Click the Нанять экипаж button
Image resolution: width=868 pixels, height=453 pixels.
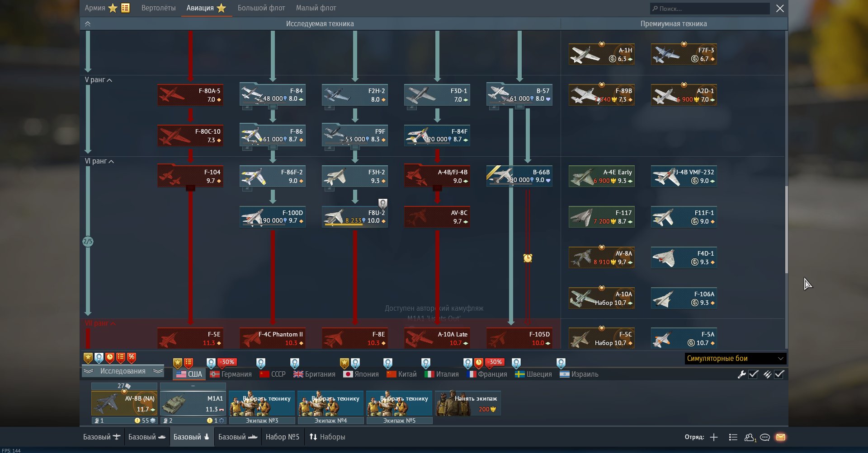468,403
